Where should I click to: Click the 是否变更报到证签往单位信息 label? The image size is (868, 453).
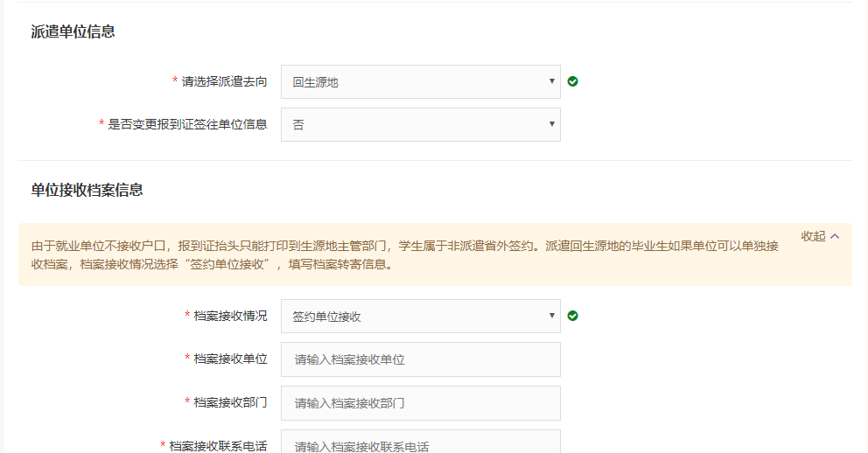(x=187, y=124)
